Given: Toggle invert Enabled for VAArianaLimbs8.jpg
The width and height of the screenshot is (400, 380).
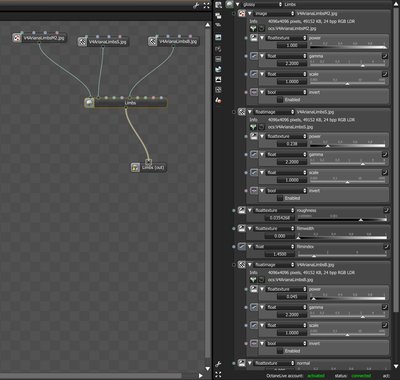Looking at the screenshot, I should (280, 351).
